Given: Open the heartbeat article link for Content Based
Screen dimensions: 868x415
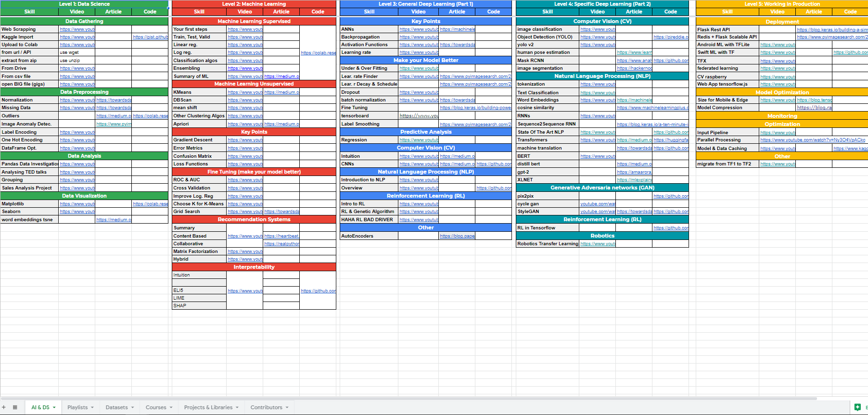Looking at the screenshot, I should coord(281,236).
